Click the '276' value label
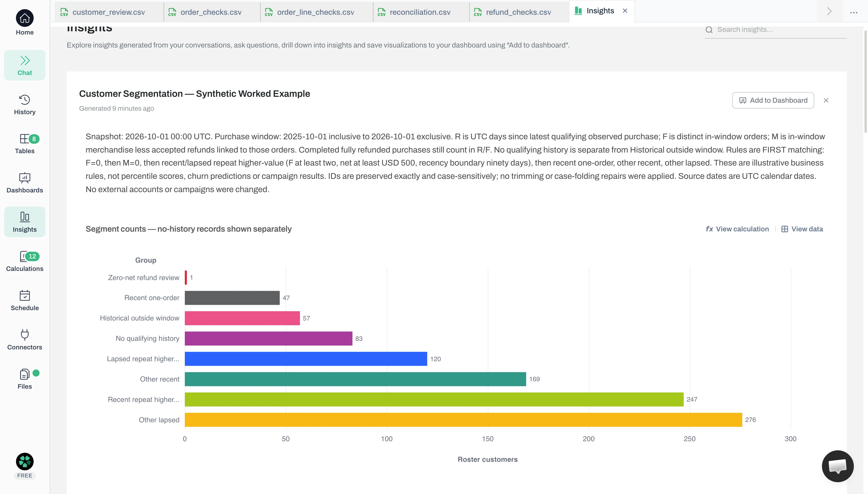 point(750,420)
